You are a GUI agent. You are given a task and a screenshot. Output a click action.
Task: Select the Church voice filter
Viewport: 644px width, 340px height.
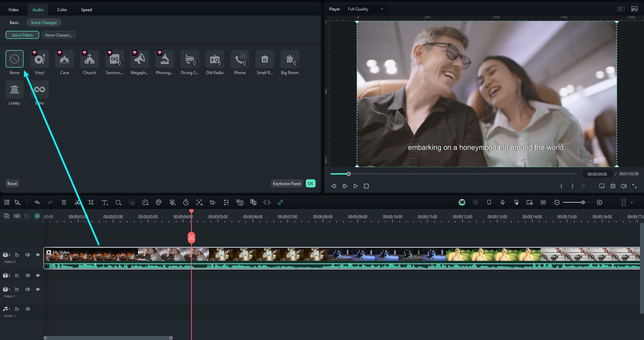[89, 60]
